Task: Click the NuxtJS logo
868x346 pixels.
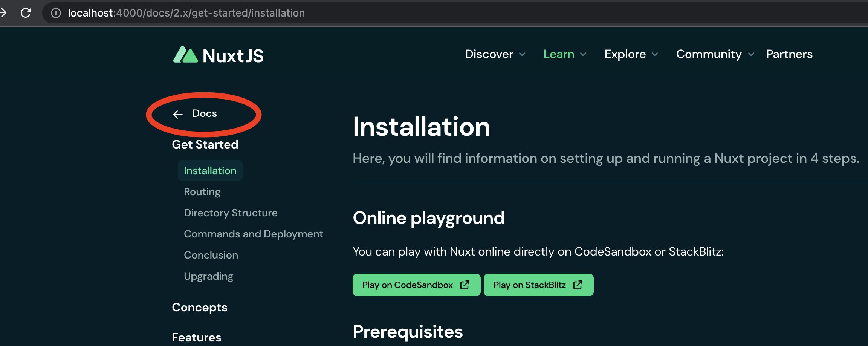Action: pyautogui.click(x=218, y=55)
